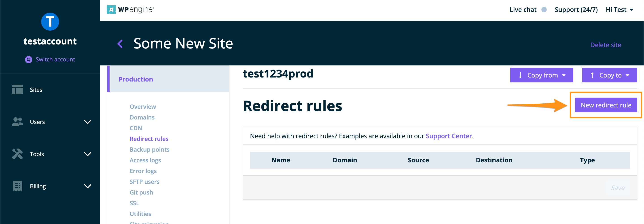Click the Switch account circular icon
Viewport: 644px width, 224px height.
click(28, 59)
